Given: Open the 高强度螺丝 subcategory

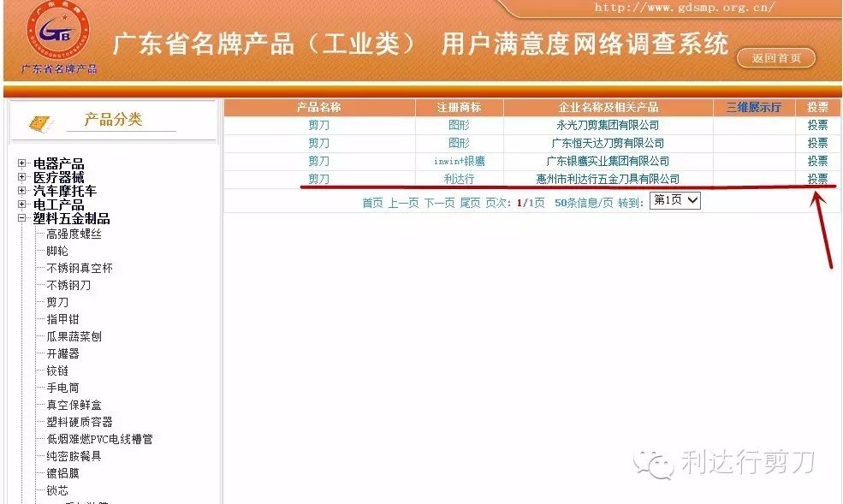Looking at the screenshot, I should tap(74, 234).
